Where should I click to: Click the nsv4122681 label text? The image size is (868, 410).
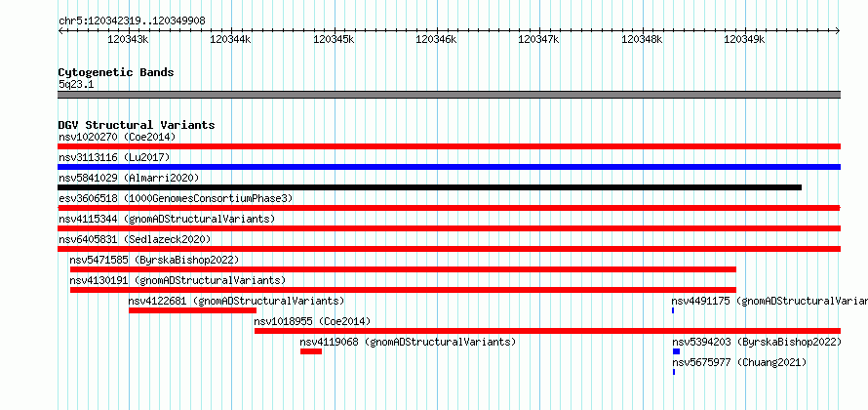(x=236, y=301)
